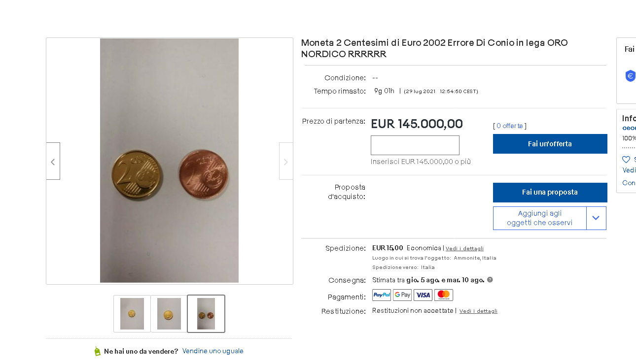The image size is (636, 364).
Task: Click the VISA payment icon
Action: point(423,295)
